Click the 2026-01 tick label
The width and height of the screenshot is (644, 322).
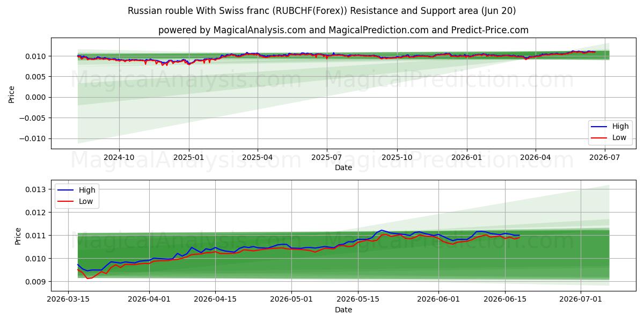tap(467, 157)
